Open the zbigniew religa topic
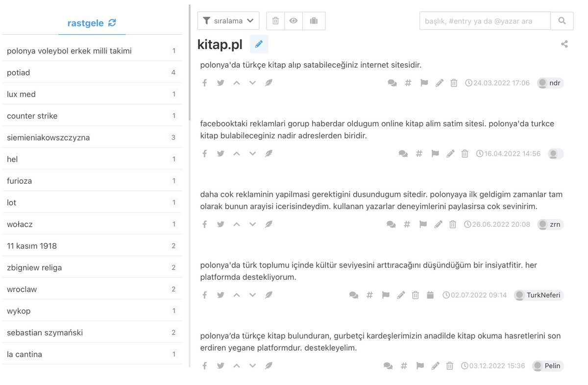Image resolution: width=588 pixels, height=385 pixels. pos(92,267)
